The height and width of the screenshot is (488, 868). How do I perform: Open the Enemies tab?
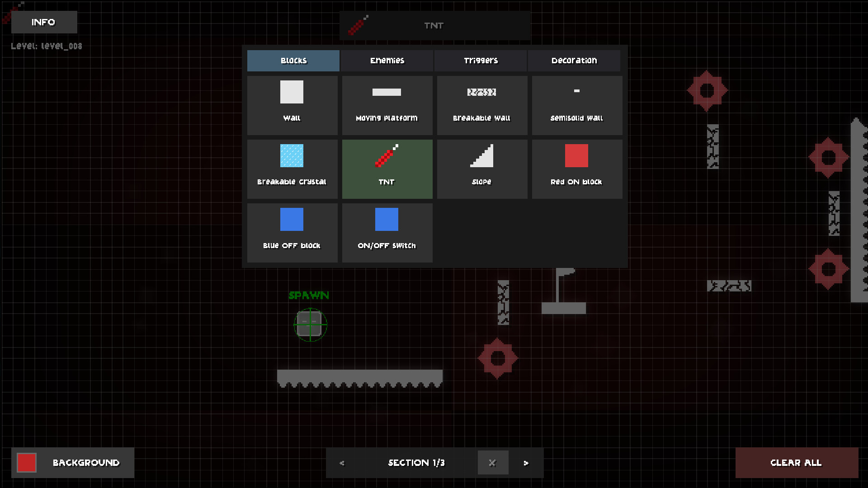pos(387,61)
